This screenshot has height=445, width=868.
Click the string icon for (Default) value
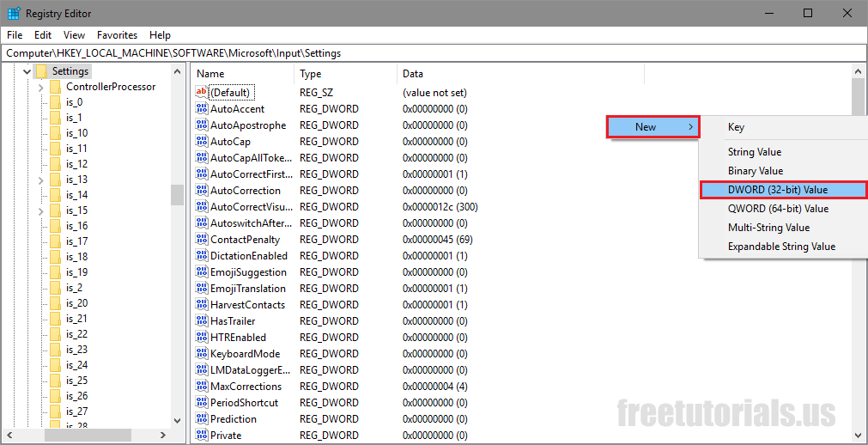tap(202, 93)
